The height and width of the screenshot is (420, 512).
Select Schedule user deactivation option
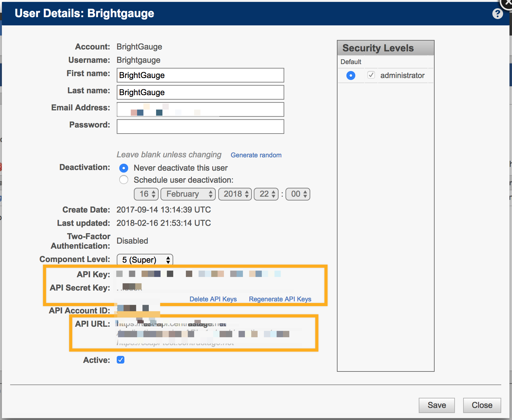coord(124,180)
